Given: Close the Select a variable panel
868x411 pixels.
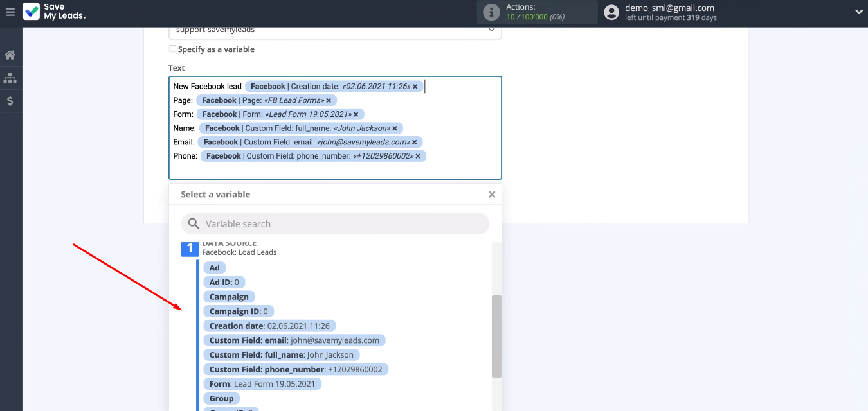Looking at the screenshot, I should click(x=492, y=194).
